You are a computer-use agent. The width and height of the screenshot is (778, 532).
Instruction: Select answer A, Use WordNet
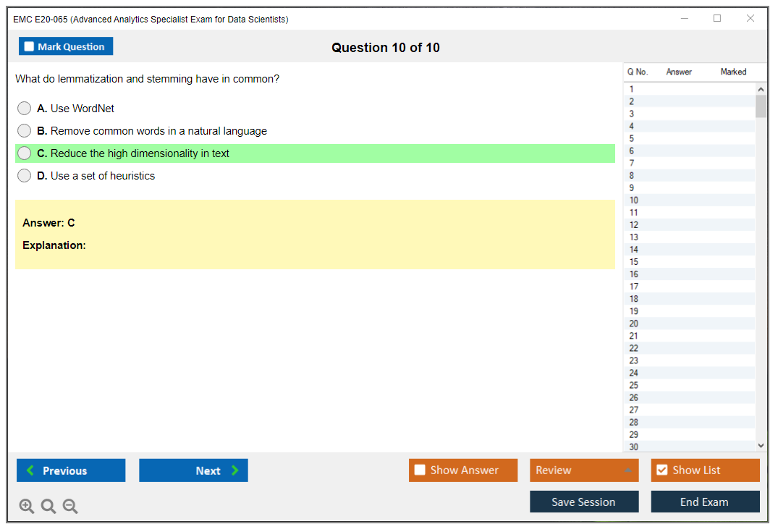(25, 109)
